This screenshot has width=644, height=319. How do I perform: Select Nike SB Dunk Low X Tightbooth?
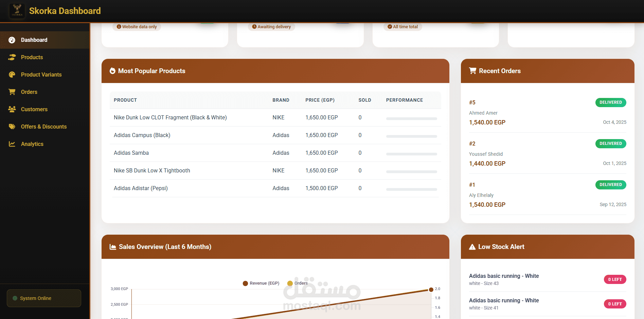click(x=152, y=171)
